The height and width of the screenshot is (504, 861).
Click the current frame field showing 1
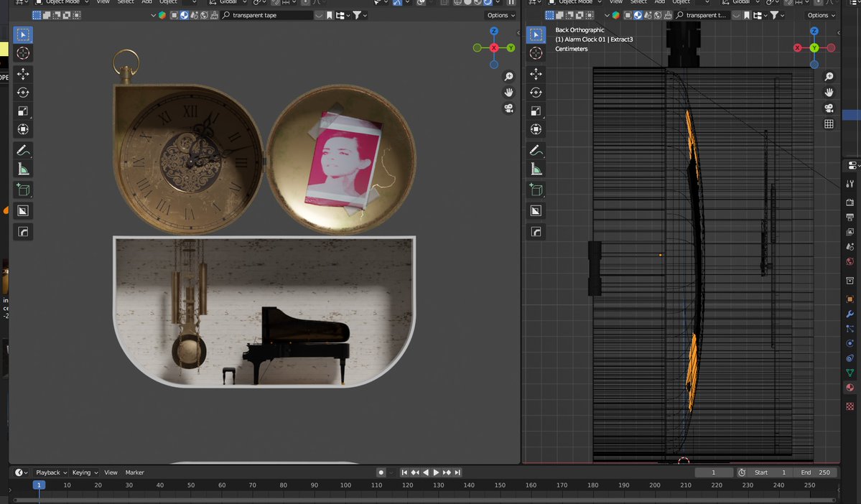click(713, 472)
